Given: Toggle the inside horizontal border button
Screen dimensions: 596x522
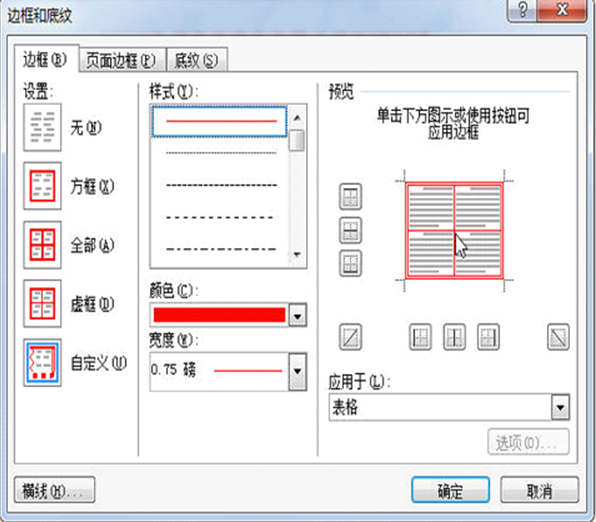Looking at the screenshot, I should coord(350,230).
